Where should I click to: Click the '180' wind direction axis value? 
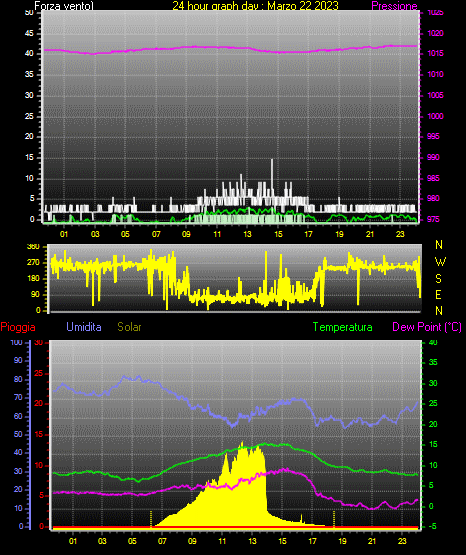(x=33, y=279)
